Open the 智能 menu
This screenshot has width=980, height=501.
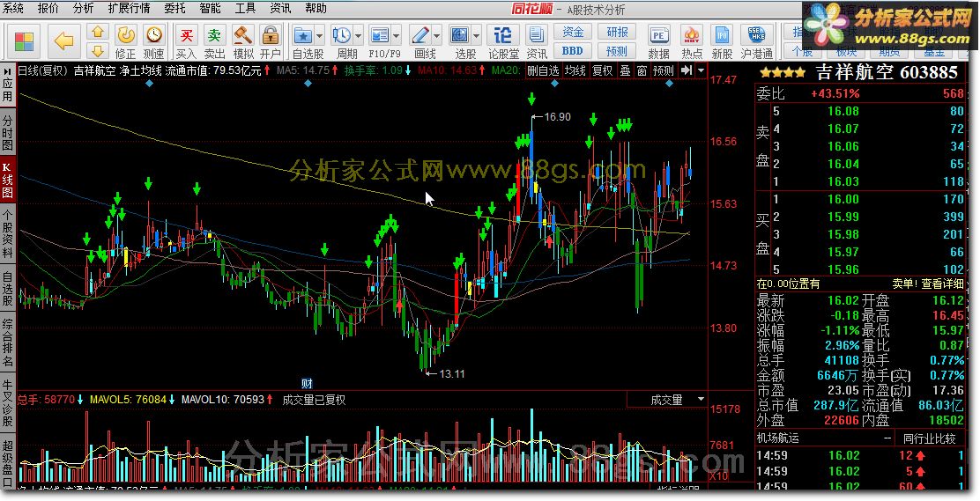[x=210, y=8]
